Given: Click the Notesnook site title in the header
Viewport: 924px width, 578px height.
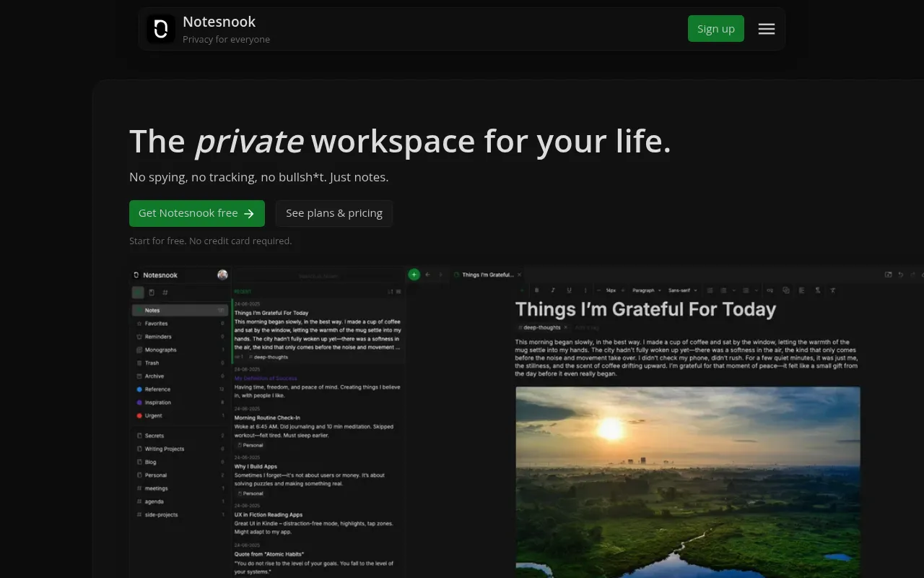Looking at the screenshot, I should point(219,22).
